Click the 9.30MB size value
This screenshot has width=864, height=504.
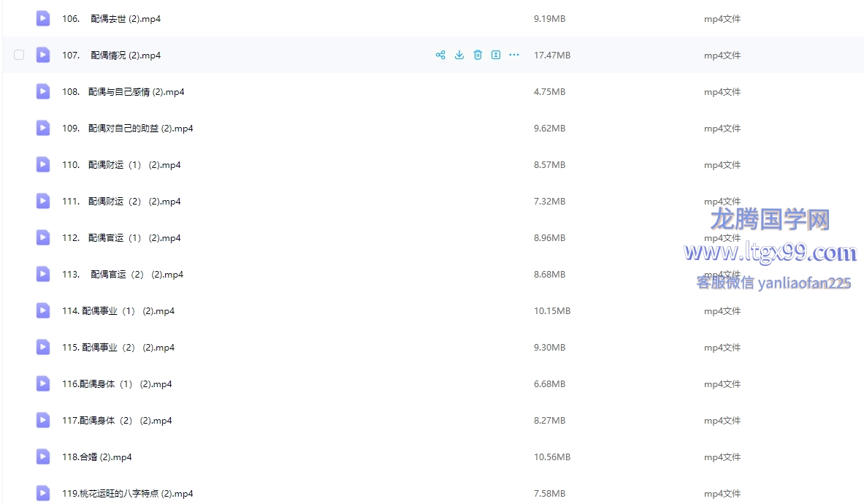(x=549, y=348)
